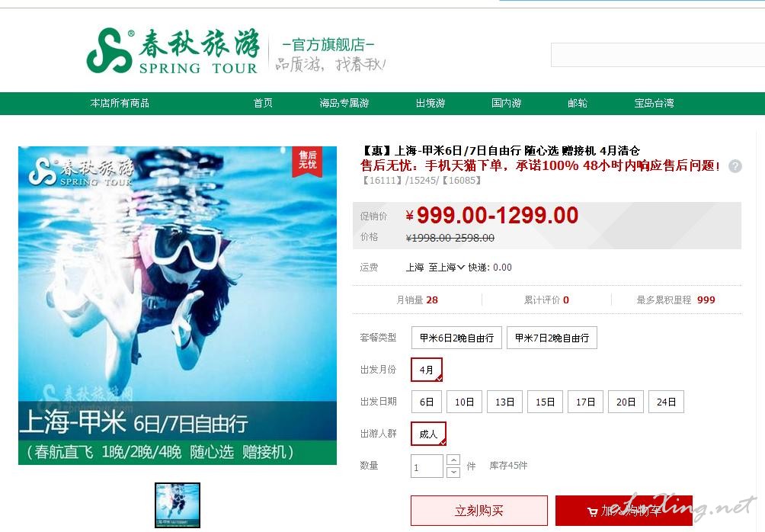Go to 宝岛台湾 in the navigation bar

654,103
